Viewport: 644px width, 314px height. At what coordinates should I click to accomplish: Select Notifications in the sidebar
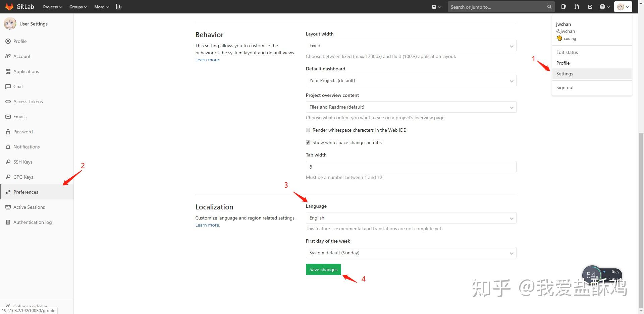point(26,146)
